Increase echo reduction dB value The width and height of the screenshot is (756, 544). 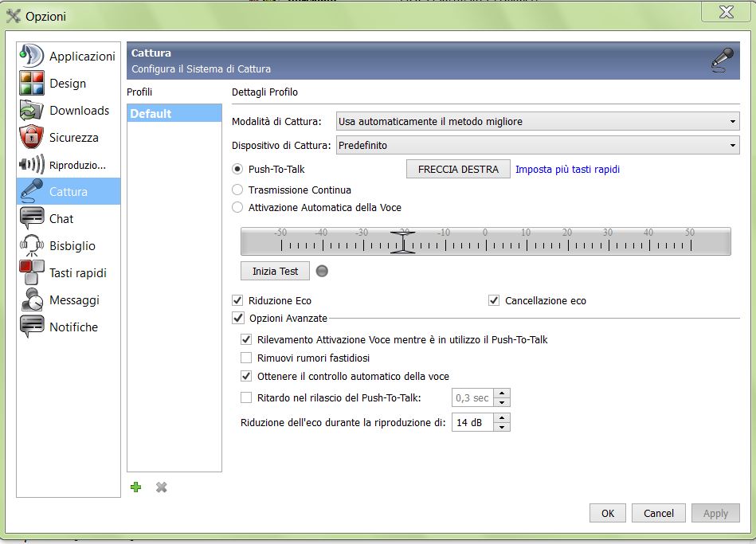pyautogui.click(x=501, y=417)
